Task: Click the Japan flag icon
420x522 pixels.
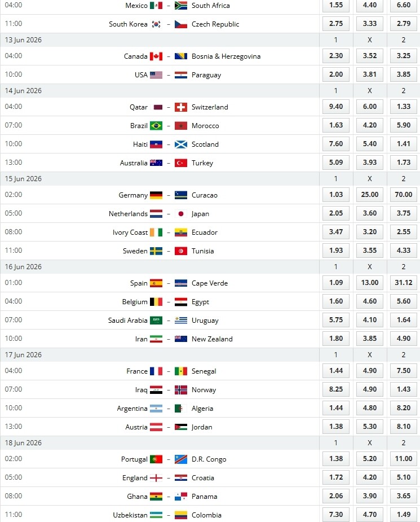Action: click(x=180, y=214)
